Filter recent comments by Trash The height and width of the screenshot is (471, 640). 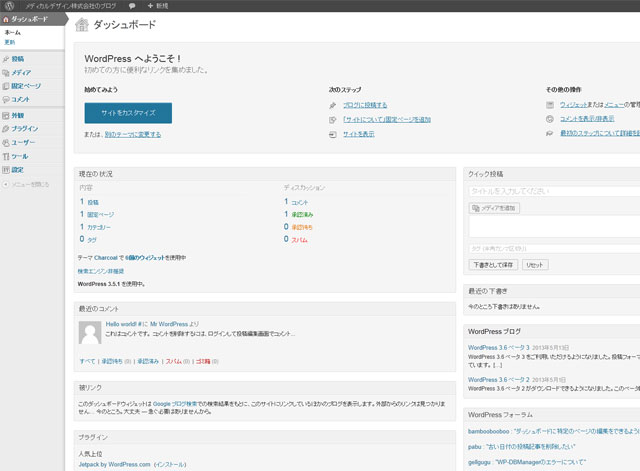[x=203, y=362]
